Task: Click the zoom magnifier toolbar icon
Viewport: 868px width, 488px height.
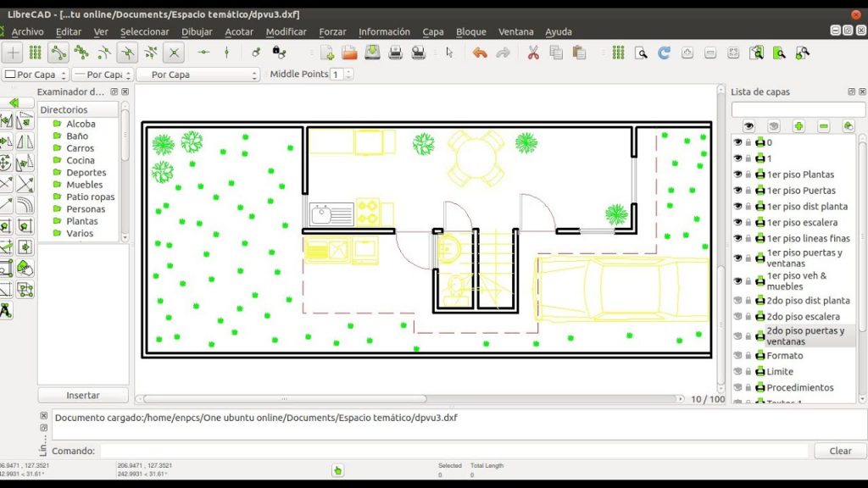Action: (642, 52)
